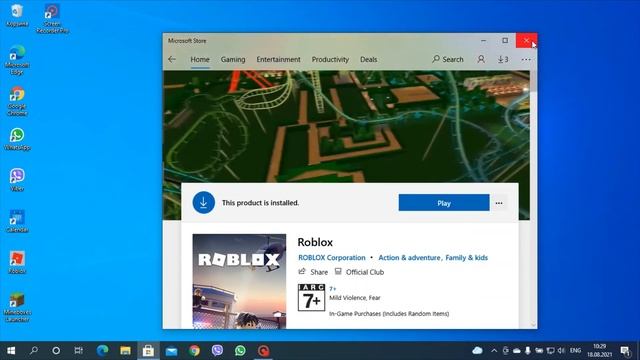This screenshot has width=640, height=360.
Task: Click the IARC 7+ rating badge
Action: point(311,298)
